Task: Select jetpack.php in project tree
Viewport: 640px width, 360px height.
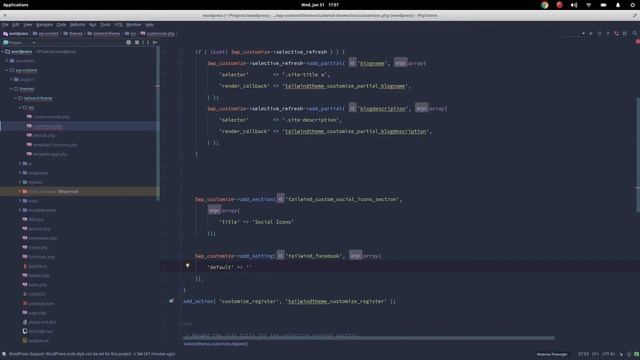Action: [44, 136]
